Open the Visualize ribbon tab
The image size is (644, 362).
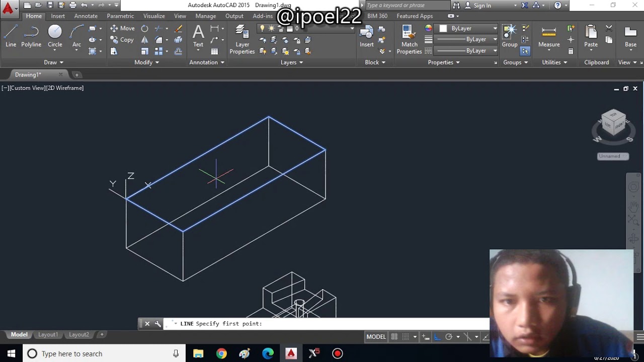point(154,16)
